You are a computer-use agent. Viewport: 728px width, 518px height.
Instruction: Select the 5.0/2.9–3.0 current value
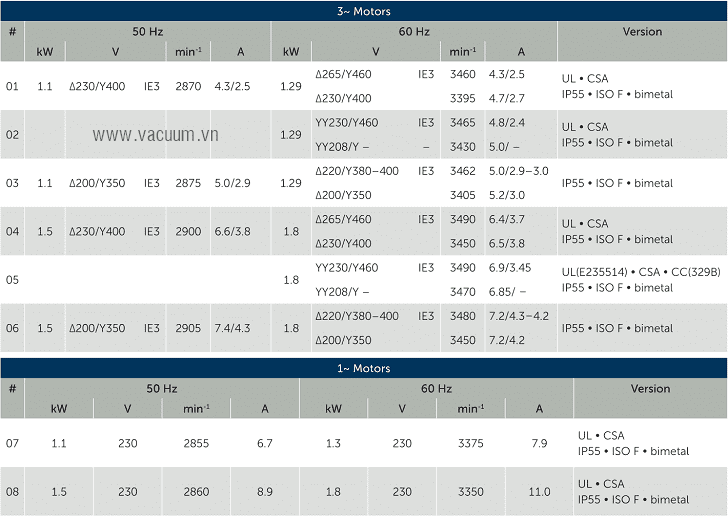click(518, 171)
